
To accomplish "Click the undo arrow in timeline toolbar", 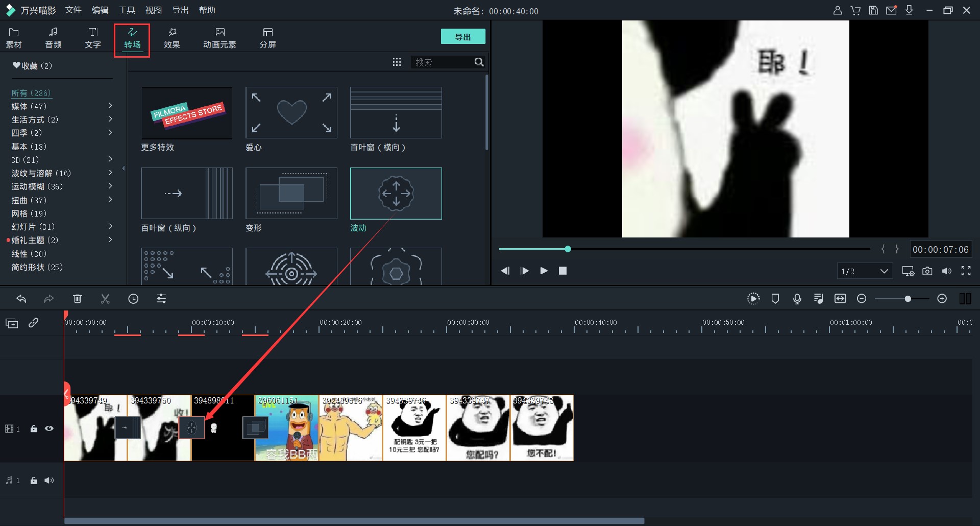I will coord(21,299).
